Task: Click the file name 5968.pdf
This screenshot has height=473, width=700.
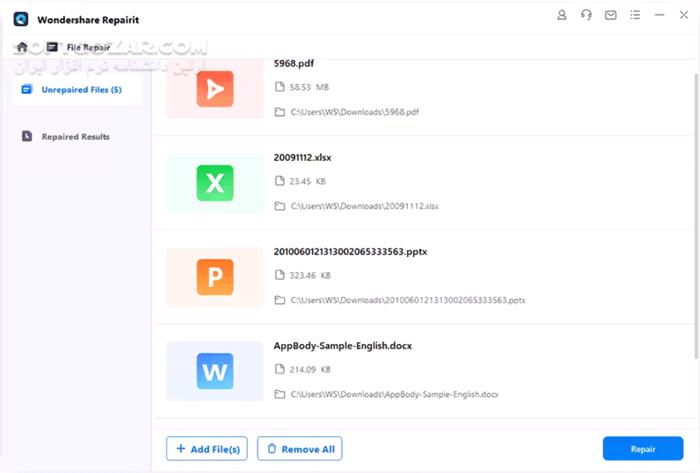Action: click(294, 63)
